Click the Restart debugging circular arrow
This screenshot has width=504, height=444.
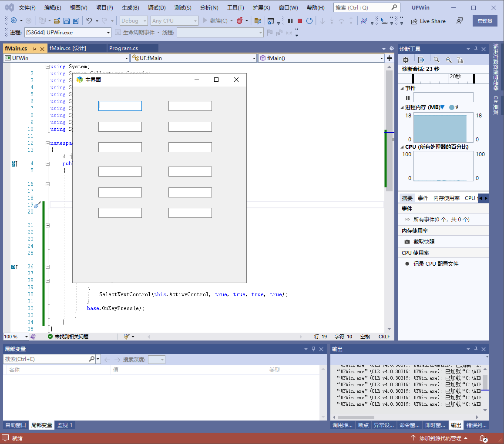pyautogui.click(x=309, y=21)
